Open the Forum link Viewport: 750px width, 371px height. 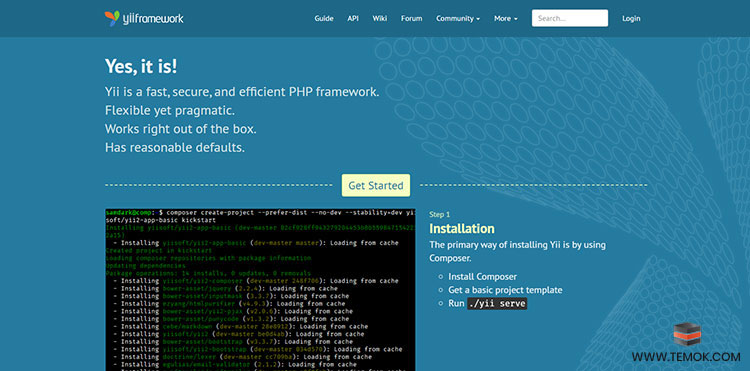tap(411, 19)
